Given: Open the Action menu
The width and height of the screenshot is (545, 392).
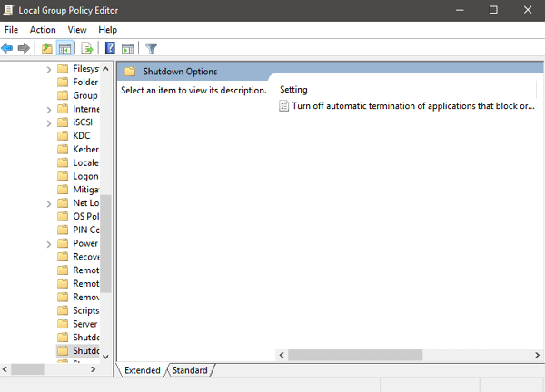Looking at the screenshot, I should point(43,30).
